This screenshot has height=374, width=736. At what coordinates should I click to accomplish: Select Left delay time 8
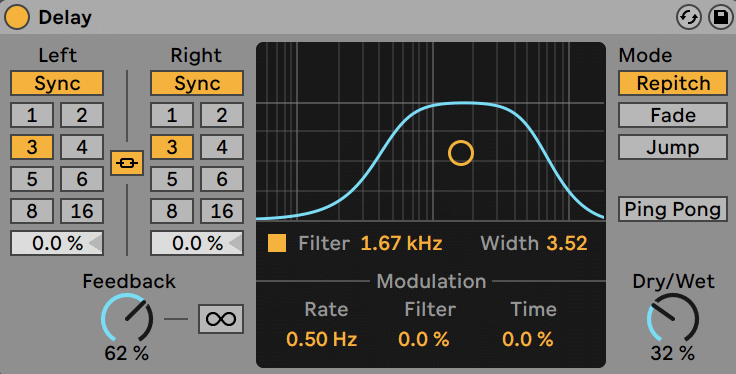(31, 211)
